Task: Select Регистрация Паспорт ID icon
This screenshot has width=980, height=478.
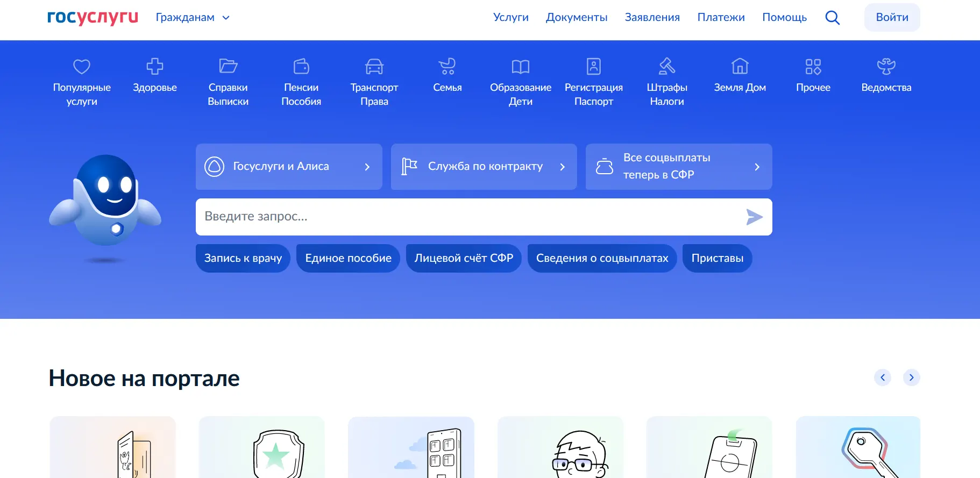Action: coord(594,67)
